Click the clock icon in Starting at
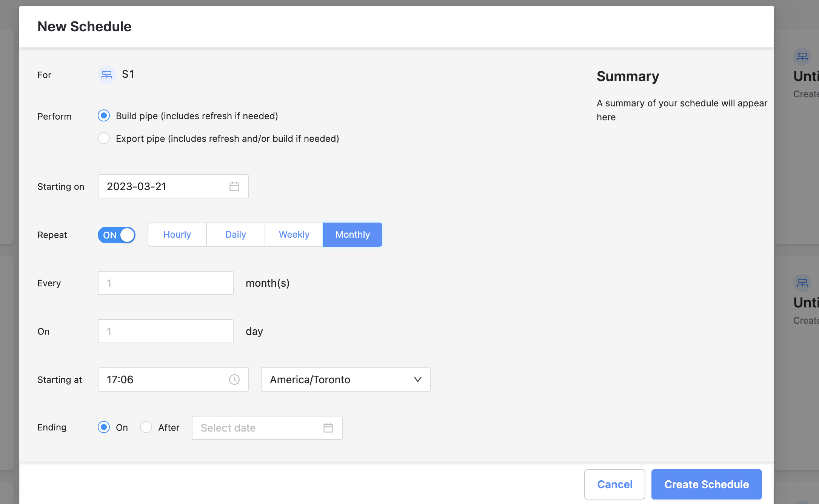819x504 pixels. tap(234, 380)
